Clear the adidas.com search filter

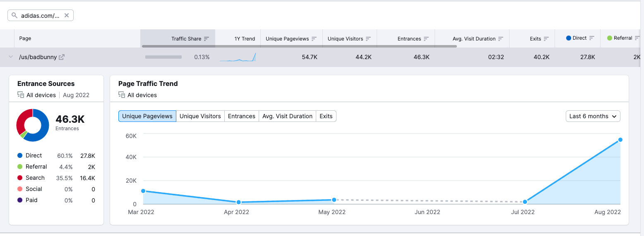coord(67,16)
